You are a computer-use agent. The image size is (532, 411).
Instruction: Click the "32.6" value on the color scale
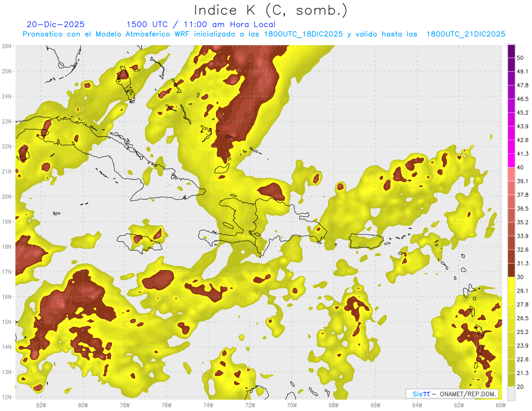[x=523, y=250]
